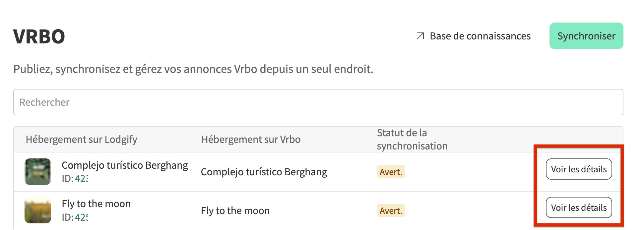Screen dimensions: 644x230
Task: Click the external-link arrow beside Base de connaissances
Action: pos(420,36)
